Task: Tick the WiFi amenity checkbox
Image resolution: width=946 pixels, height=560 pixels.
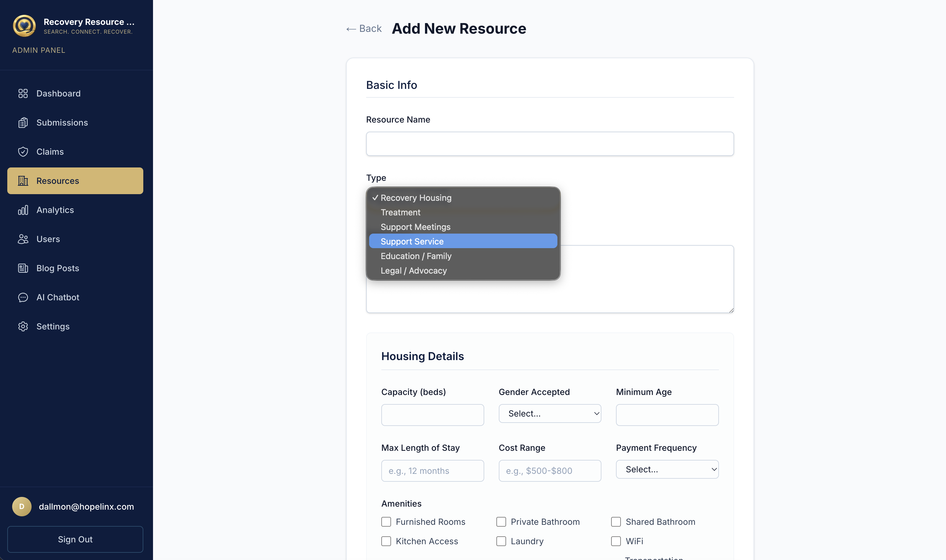Action: [x=616, y=541]
